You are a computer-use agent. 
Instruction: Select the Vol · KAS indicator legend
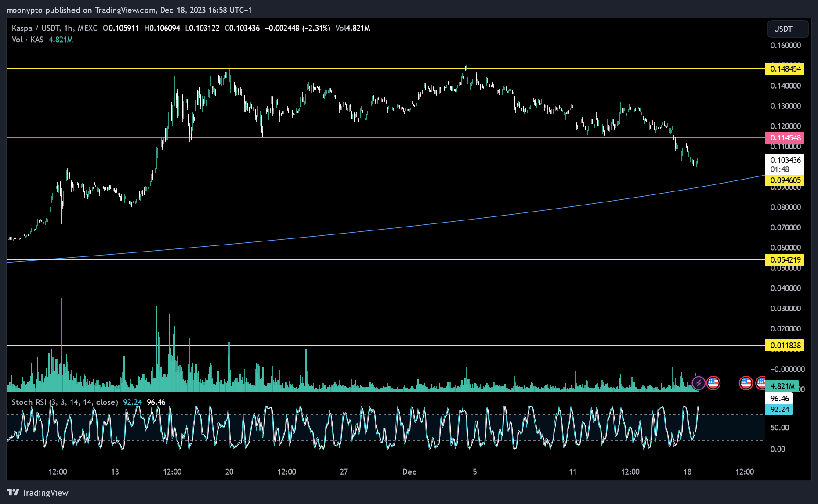pyautogui.click(x=28, y=40)
